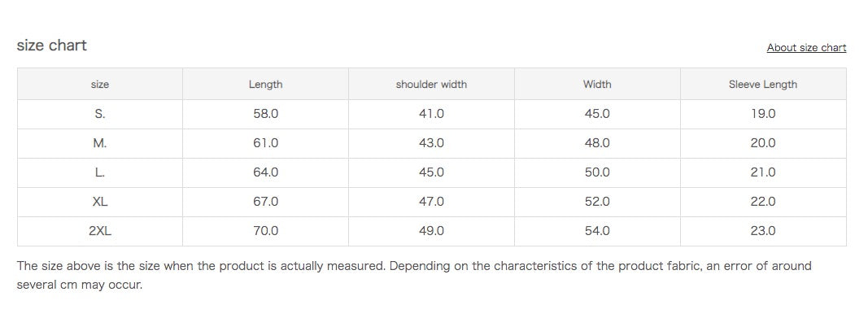Click the 22.0 sleeve length value
868x327 pixels.
pyautogui.click(x=762, y=202)
